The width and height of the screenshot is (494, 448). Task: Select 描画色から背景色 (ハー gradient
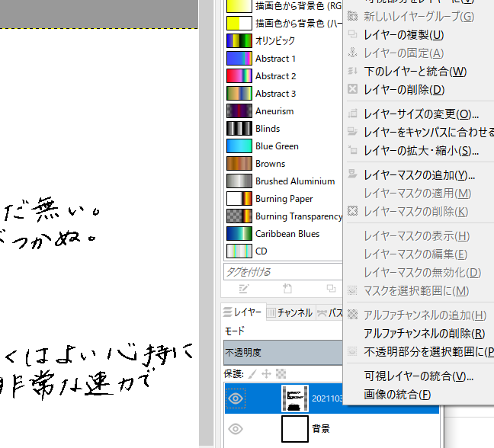click(x=284, y=23)
